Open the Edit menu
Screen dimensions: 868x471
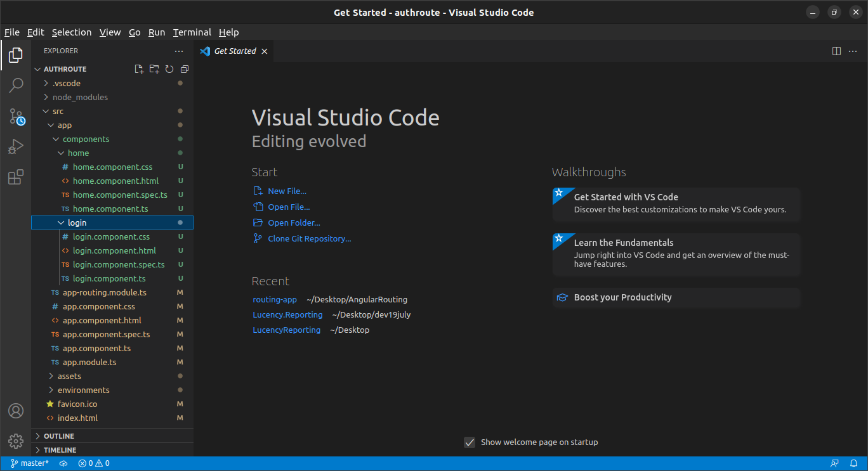(36, 32)
